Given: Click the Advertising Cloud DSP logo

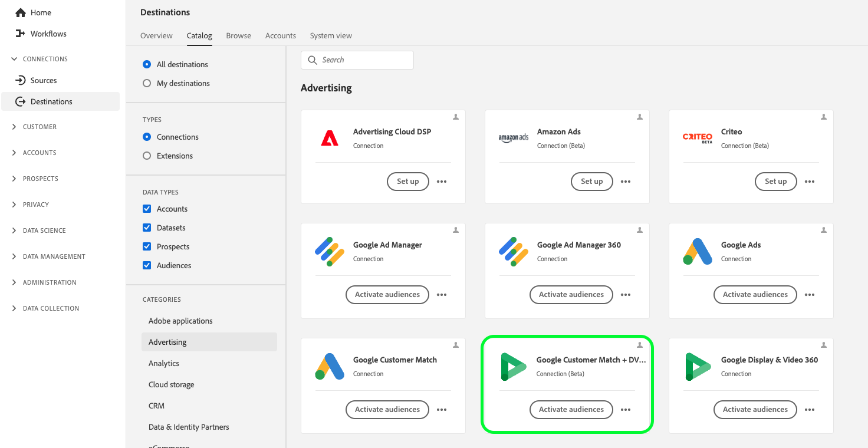Looking at the screenshot, I should pos(330,138).
